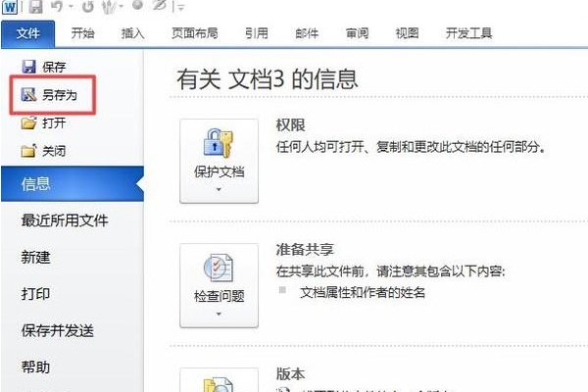
Task: Expand the 检查问题 dropdown arrow
Action: pyautogui.click(x=219, y=314)
